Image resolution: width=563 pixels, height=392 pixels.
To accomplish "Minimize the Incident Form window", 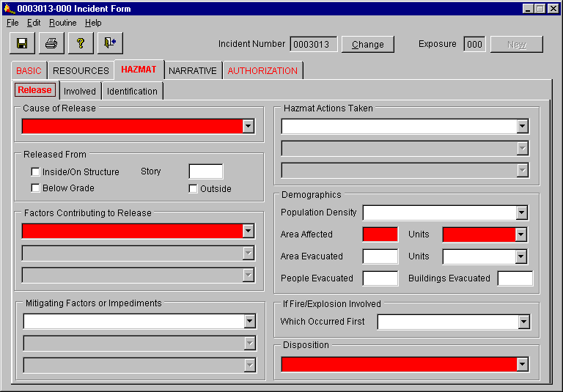I will (x=528, y=9).
